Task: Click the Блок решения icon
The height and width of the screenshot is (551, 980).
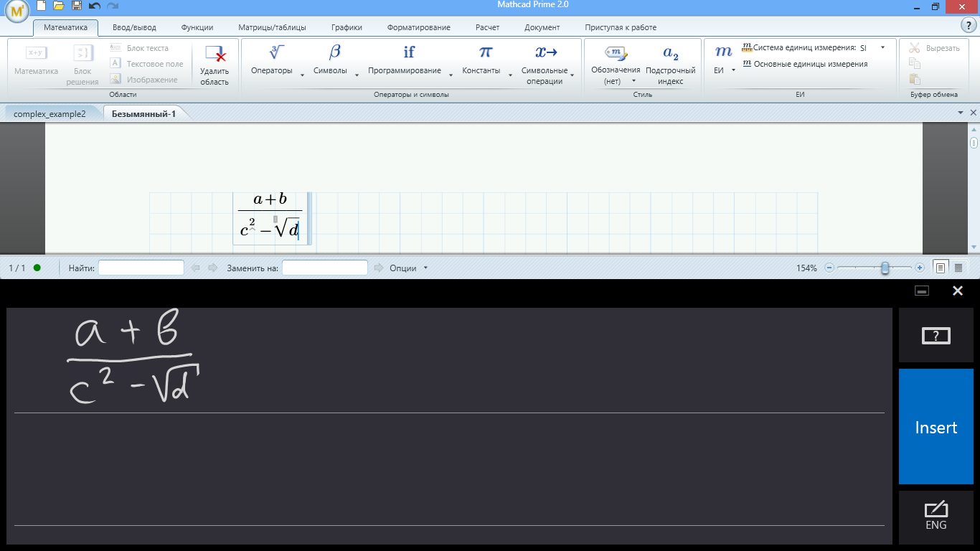Action: pos(83,53)
